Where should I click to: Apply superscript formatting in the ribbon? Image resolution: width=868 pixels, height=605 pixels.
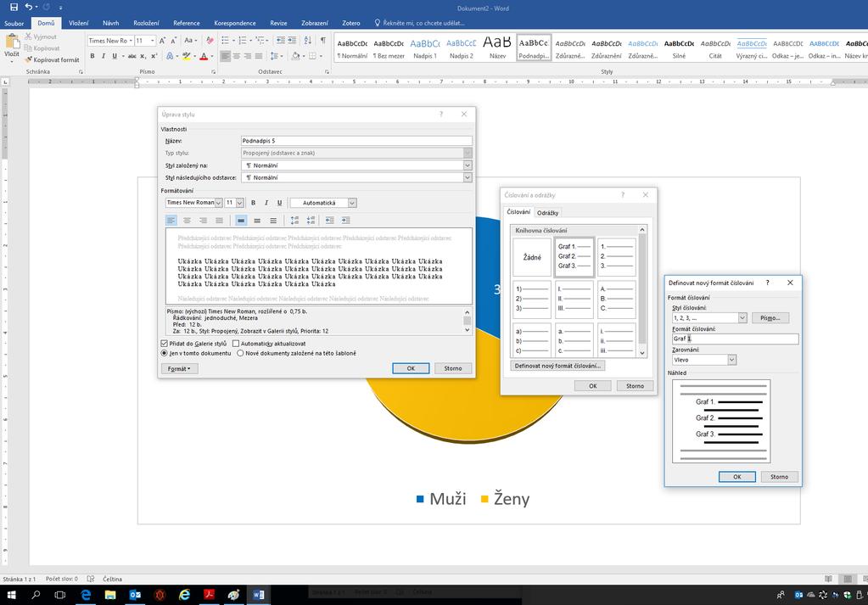(x=154, y=56)
